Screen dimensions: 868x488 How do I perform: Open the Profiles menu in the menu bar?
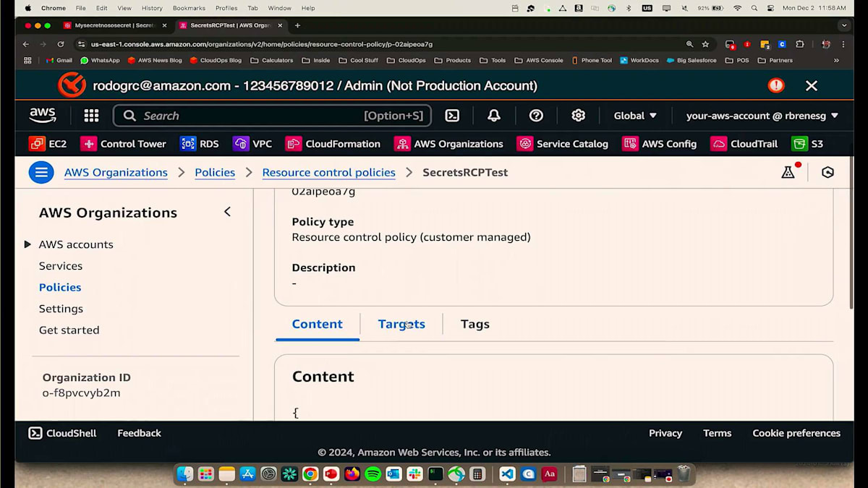click(226, 8)
